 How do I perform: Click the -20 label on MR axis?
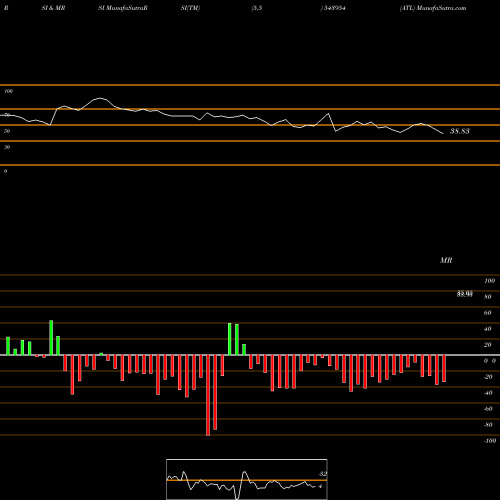click(x=488, y=377)
